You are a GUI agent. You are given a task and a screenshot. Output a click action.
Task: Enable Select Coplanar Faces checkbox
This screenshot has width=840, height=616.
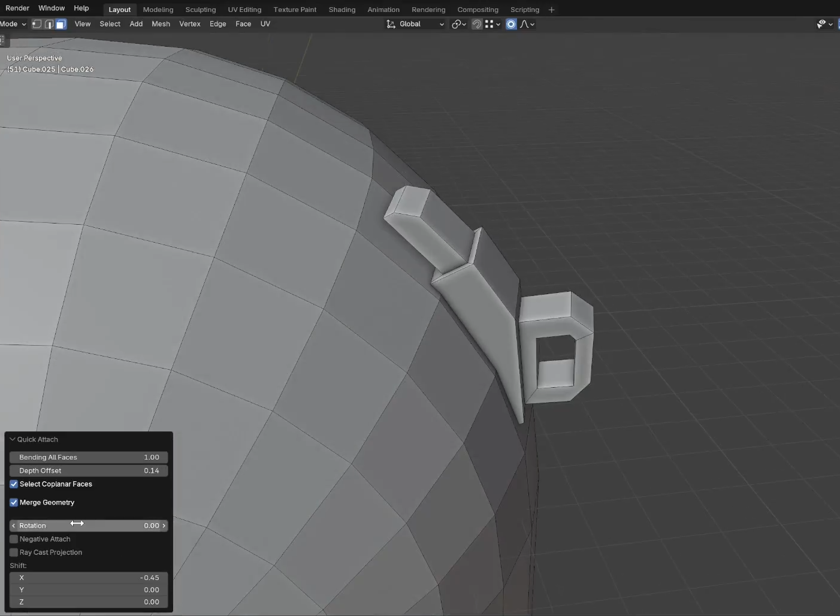pos(14,484)
